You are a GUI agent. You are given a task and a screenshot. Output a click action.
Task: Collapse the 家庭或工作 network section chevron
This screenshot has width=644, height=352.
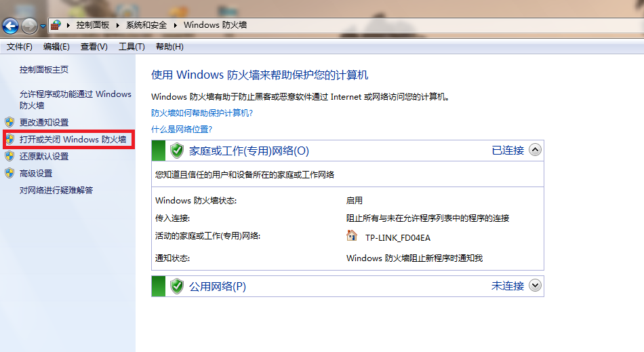(x=535, y=150)
